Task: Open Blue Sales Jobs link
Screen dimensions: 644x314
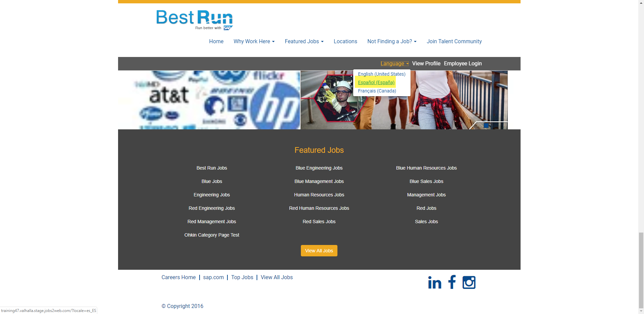Action: pyautogui.click(x=426, y=181)
